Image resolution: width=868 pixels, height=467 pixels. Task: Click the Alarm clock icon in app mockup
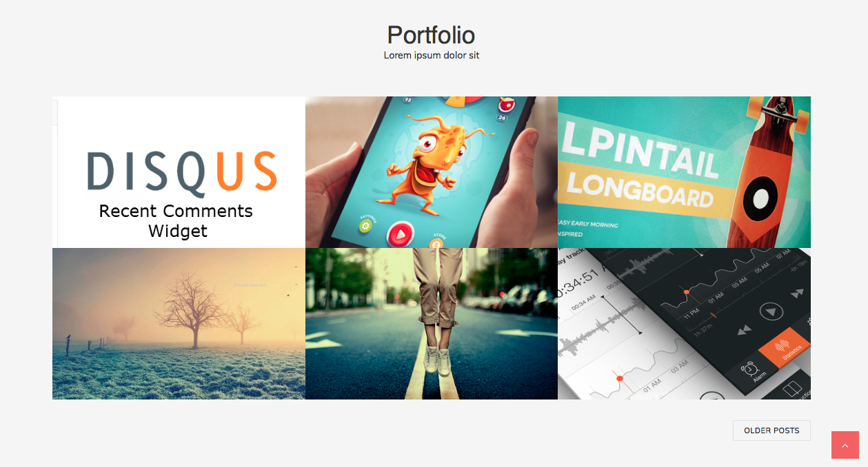click(751, 370)
